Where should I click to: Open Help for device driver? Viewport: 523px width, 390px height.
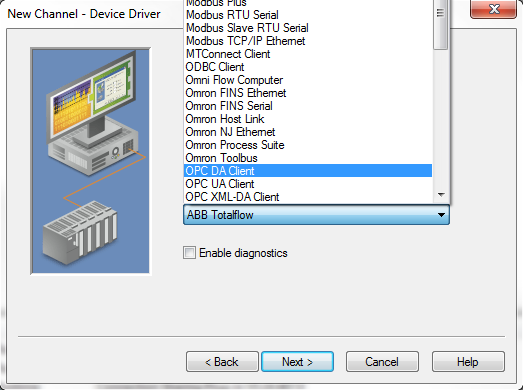click(x=468, y=362)
